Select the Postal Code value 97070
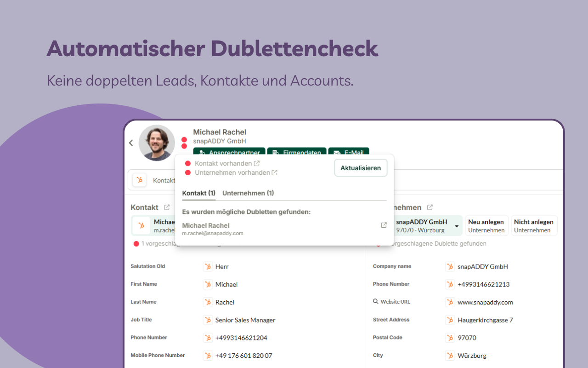588x368 pixels. pyautogui.click(x=467, y=338)
